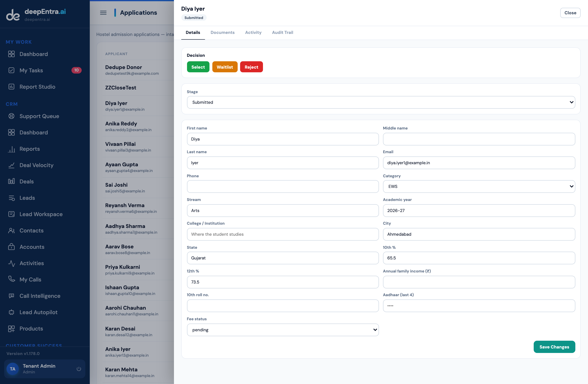Click the Support Queue lifebuoy icon
This screenshot has height=384, width=588.
tap(11, 116)
